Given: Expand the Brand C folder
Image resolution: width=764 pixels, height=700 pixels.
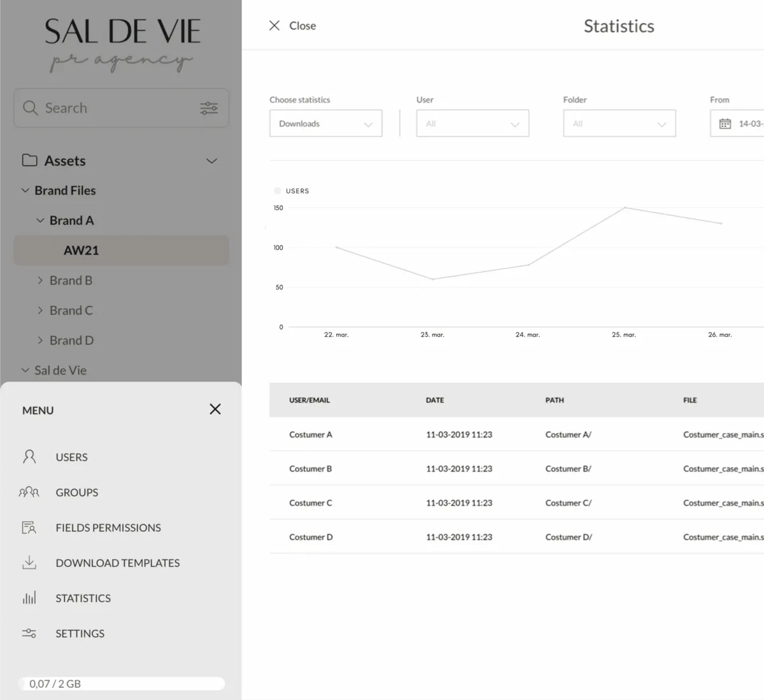Looking at the screenshot, I should point(40,310).
